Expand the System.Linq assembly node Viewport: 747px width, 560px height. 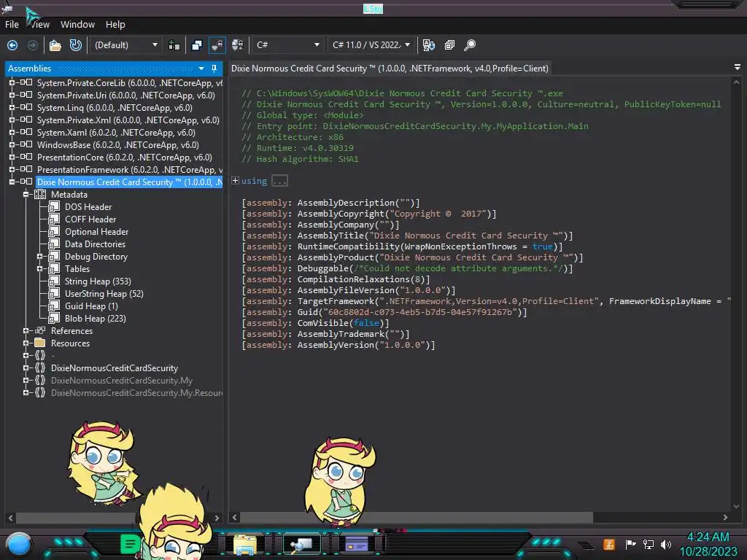click(12, 107)
